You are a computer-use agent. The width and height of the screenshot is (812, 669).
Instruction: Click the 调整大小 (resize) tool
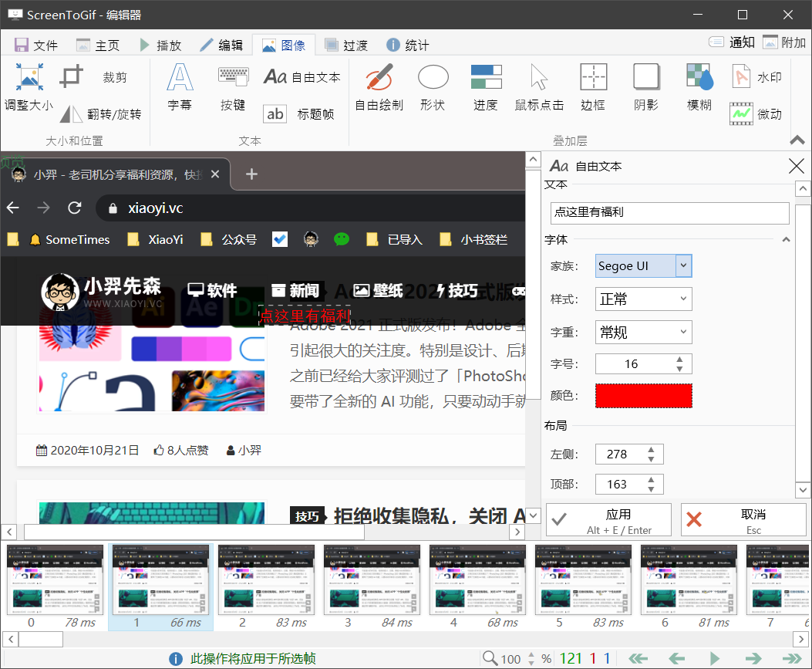click(29, 85)
